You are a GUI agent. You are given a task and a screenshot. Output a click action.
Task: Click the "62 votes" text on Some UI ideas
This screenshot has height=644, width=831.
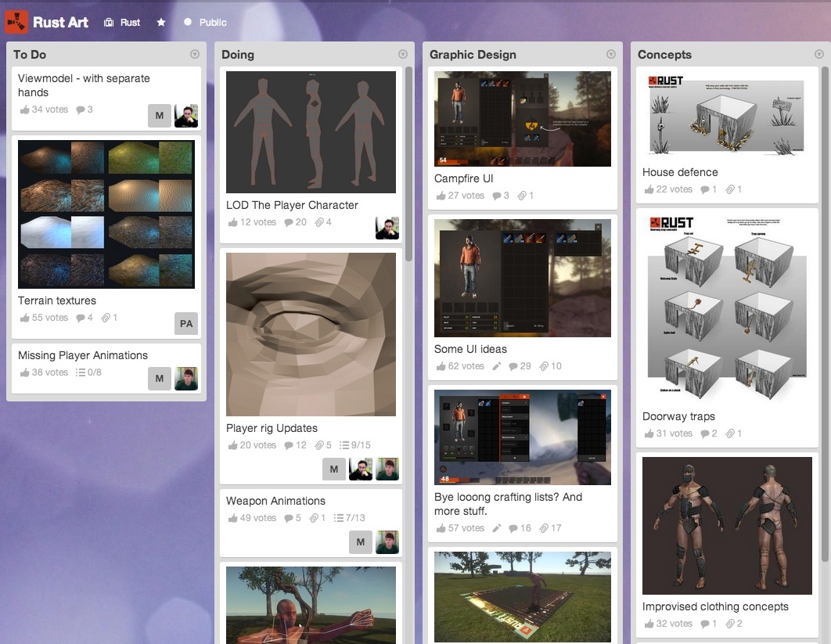466,366
